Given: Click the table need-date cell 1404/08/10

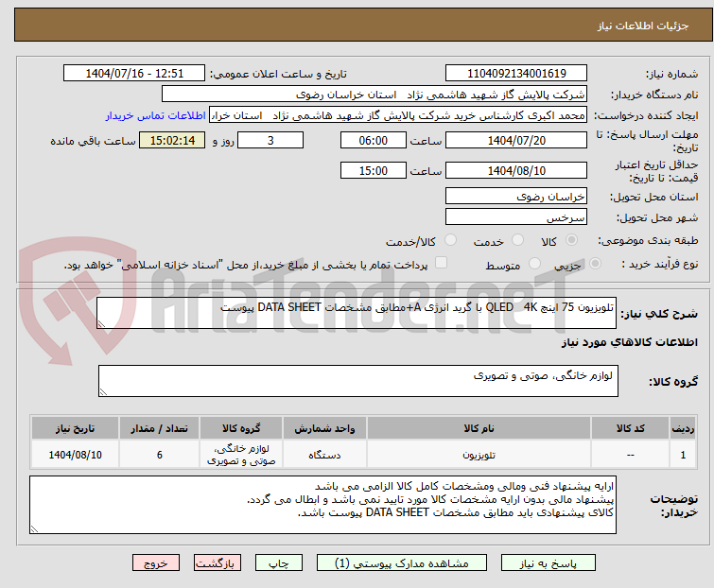Looking at the screenshot, I should tap(75, 454).
